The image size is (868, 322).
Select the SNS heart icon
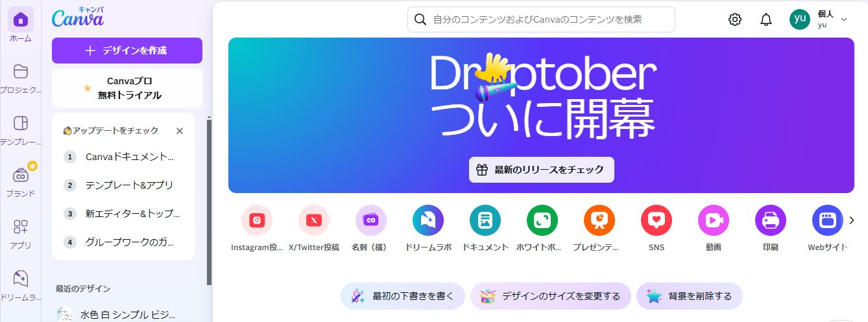pos(657,220)
